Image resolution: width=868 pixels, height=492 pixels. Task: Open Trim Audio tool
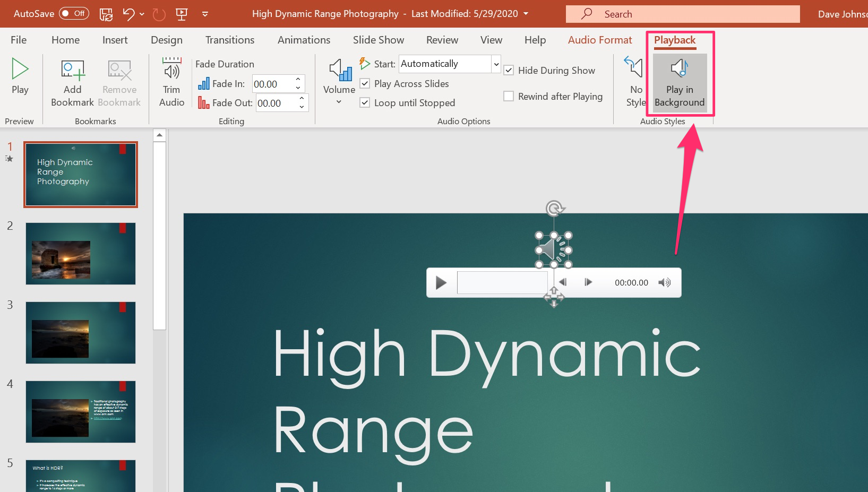click(171, 82)
